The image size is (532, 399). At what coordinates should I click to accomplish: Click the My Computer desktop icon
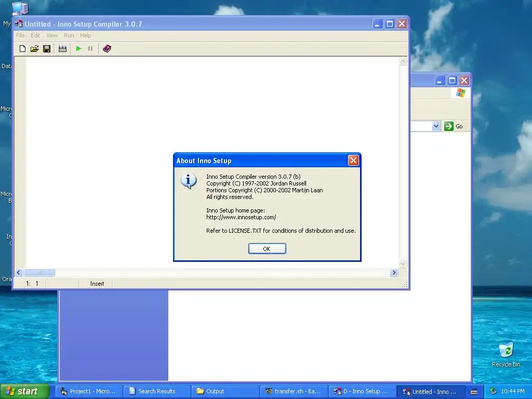[x=20, y=8]
